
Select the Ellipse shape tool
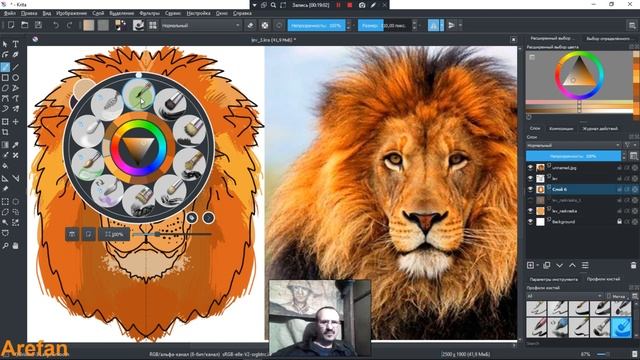pyautogui.click(x=16, y=78)
